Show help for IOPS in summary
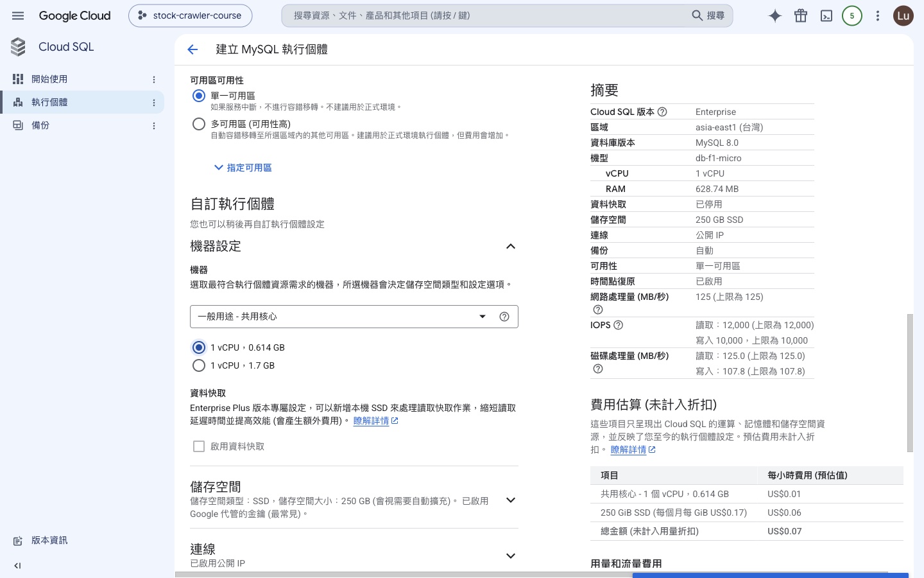 [619, 325]
